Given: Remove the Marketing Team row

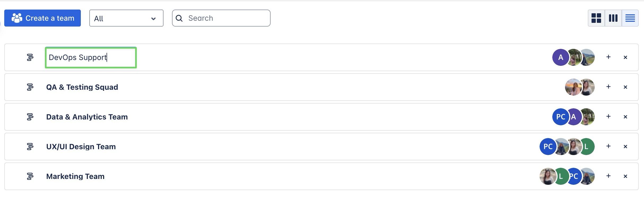Looking at the screenshot, I should click(625, 176).
